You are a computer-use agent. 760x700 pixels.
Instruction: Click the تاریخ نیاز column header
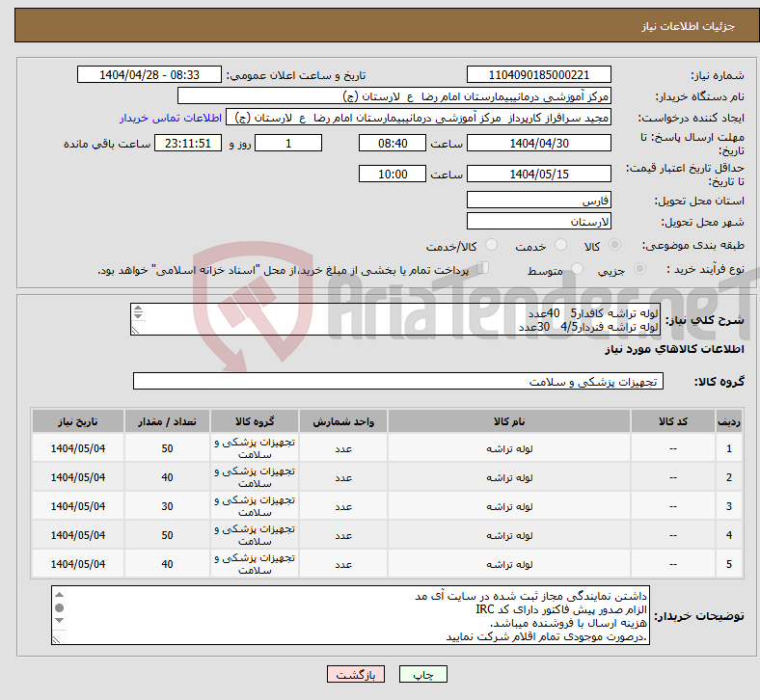tap(77, 421)
